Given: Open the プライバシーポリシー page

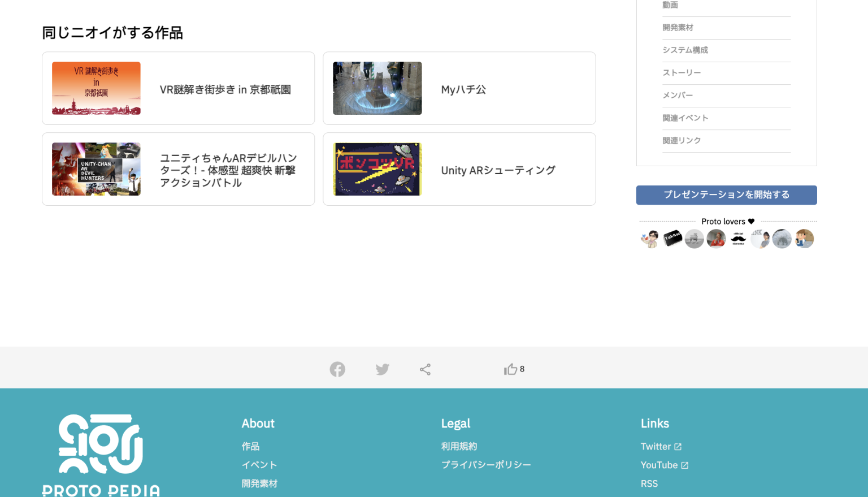Looking at the screenshot, I should coord(486,464).
